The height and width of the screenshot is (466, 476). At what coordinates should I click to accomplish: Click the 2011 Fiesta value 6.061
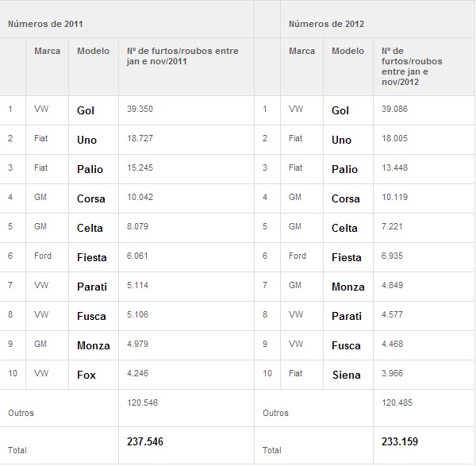137,256
